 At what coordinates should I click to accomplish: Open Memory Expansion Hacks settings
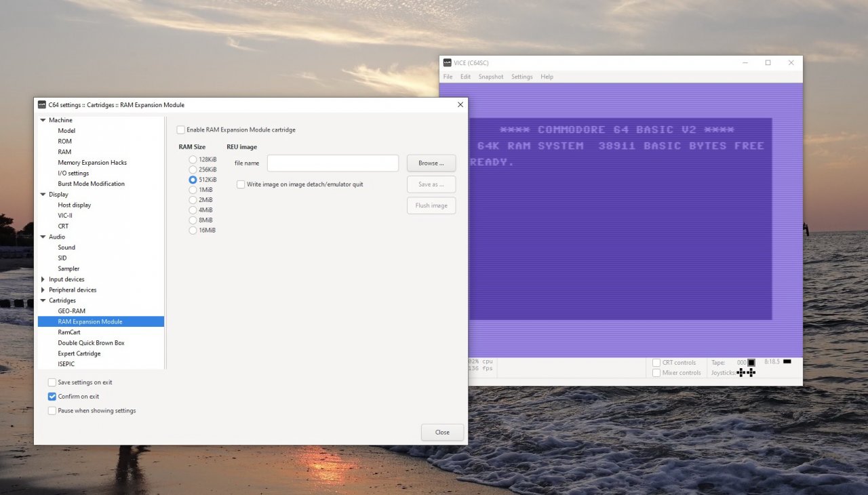coord(92,163)
